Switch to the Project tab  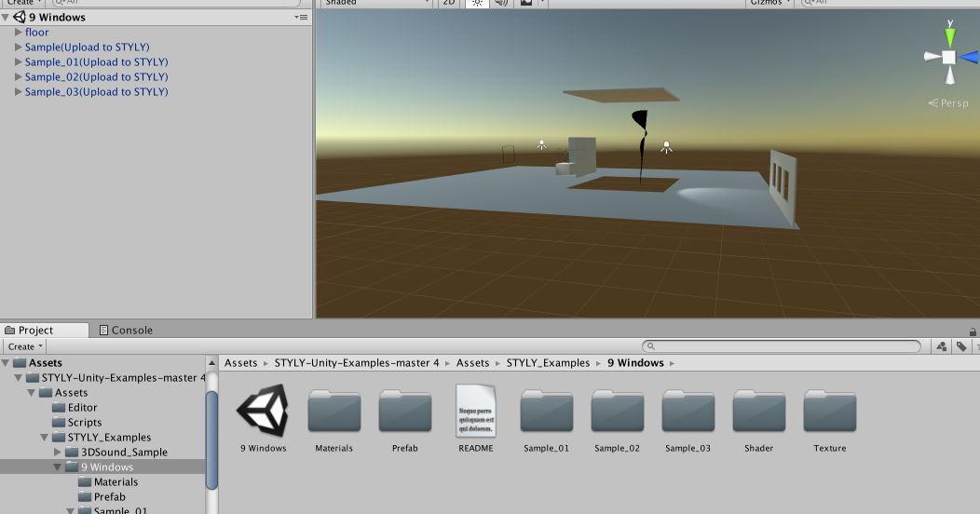pos(44,330)
